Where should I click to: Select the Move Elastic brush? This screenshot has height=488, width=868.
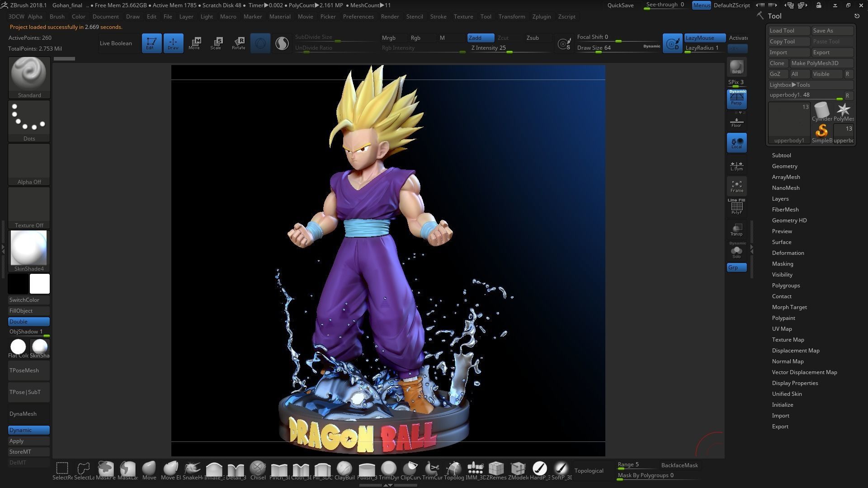(170, 470)
